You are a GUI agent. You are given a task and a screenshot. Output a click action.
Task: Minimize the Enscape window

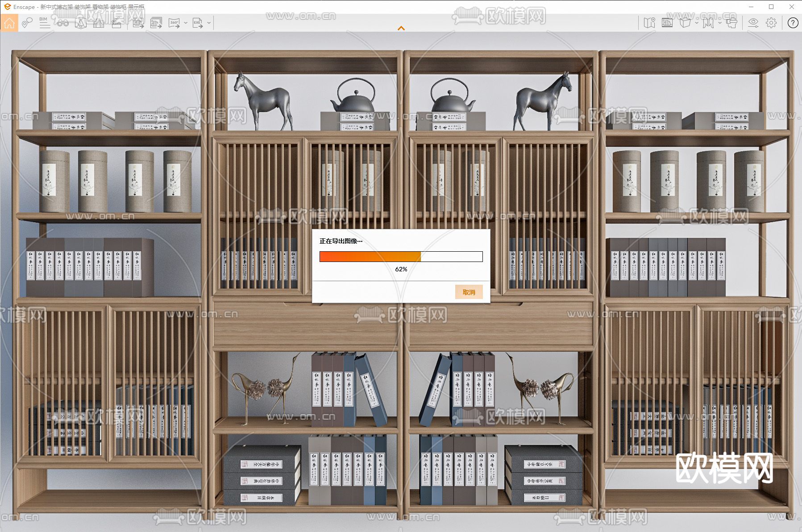click(x=752, y=7)
